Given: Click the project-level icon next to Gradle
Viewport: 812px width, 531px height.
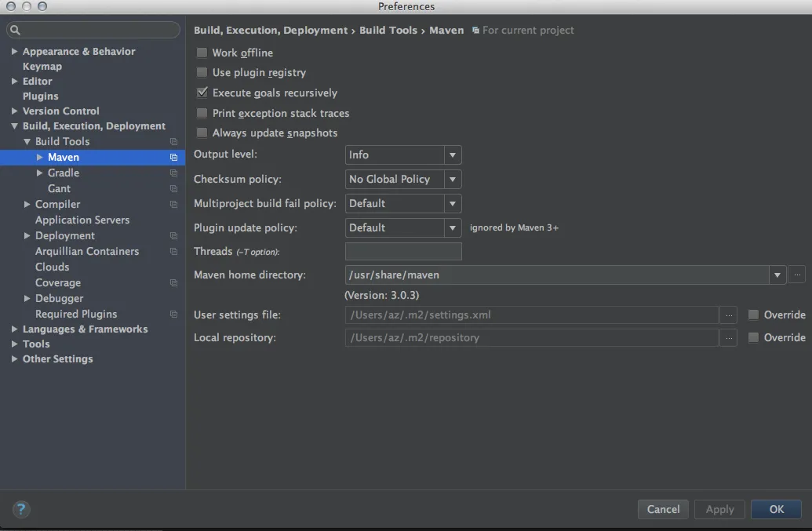Looking at the screenshot, I should click(173, 173).
